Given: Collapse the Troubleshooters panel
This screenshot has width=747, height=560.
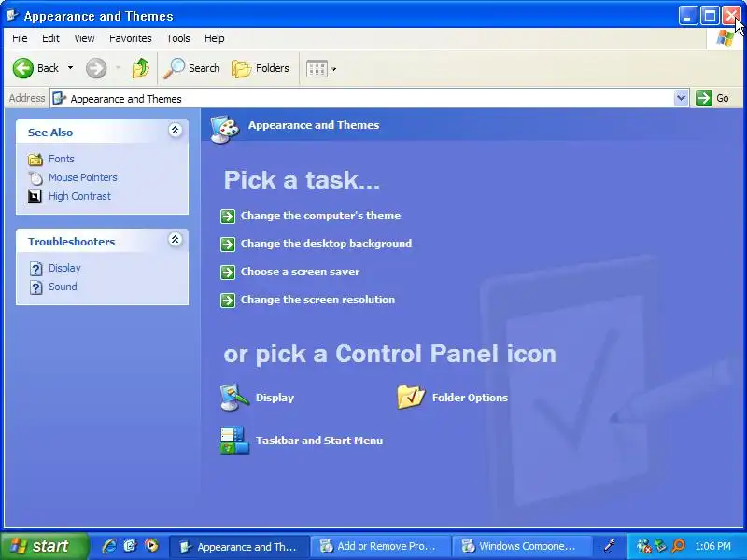Looking at the screenshot, I should (x=175, y=240).
